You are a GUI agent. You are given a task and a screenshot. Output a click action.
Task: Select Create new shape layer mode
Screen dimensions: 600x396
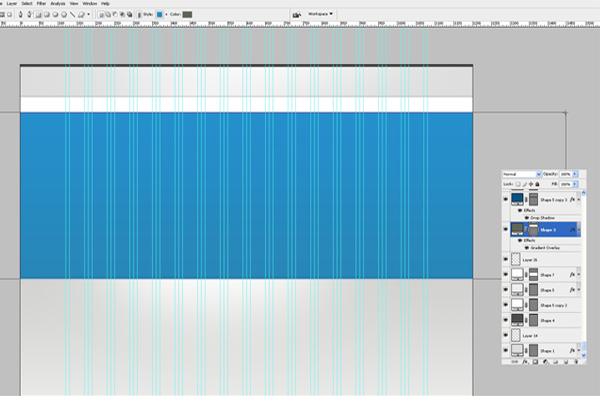pyautogui.click(x=101, y=15)
